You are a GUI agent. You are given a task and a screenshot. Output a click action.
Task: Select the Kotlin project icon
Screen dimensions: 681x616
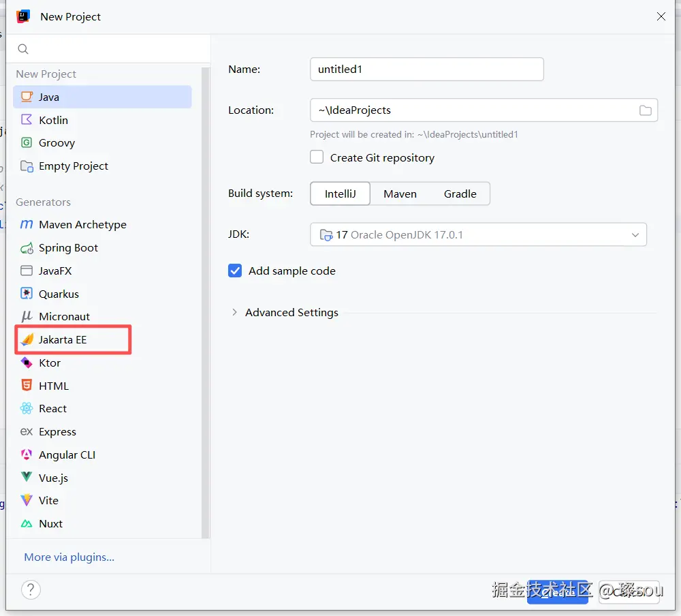[27, 120]
